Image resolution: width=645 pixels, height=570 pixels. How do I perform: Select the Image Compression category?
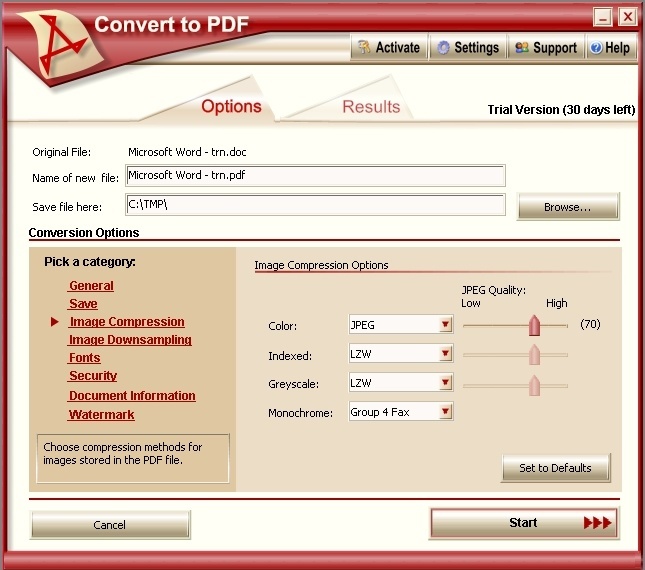(x=127, y=322)
